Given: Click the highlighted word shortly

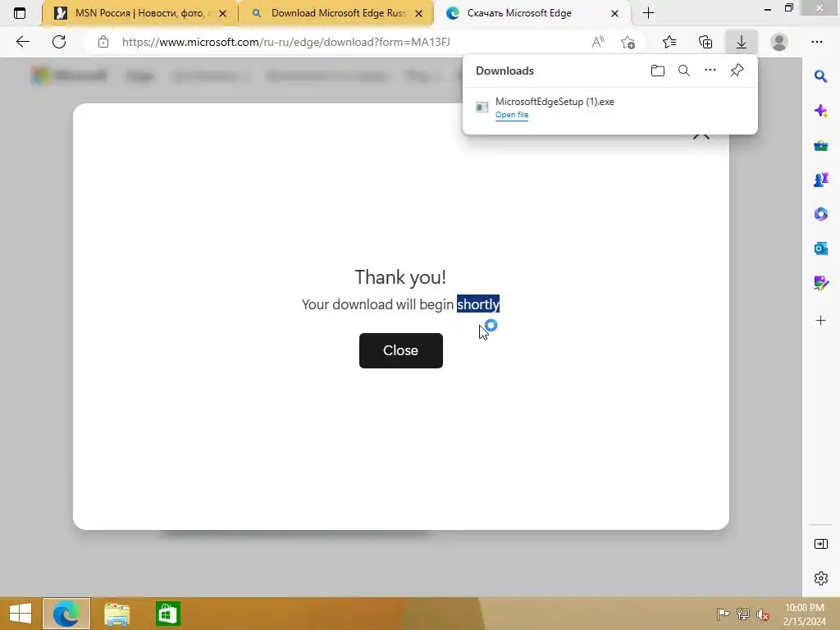Looking at the screenshot, I should [x=478, y=304].
